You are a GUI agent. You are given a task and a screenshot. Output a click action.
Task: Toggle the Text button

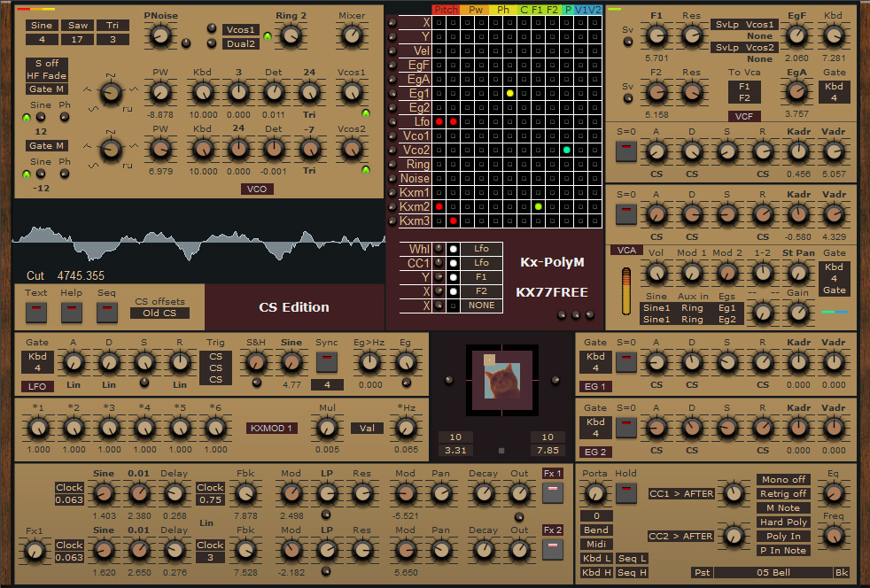[x=36, y=313]
